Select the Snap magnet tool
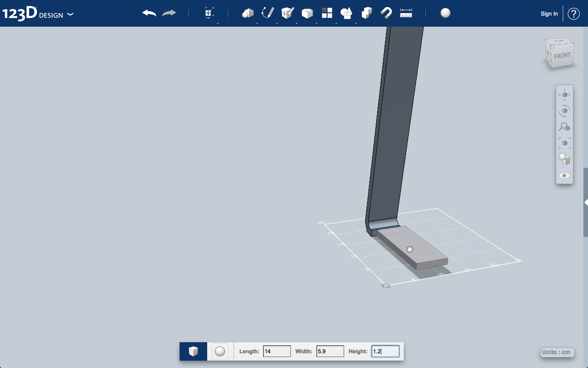Viewport: 588px width, 368px height. point(386,13)
